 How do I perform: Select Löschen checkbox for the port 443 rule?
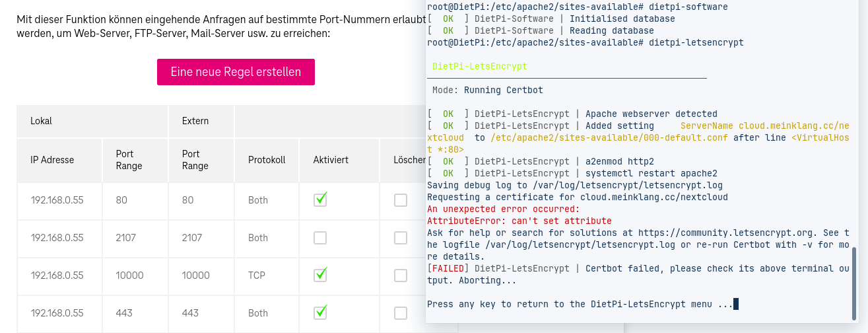tap(401, 313)
